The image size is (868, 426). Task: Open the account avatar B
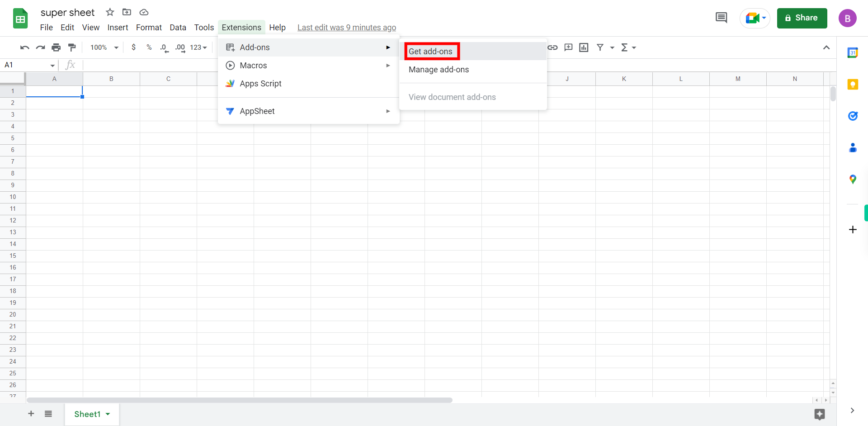click(x=848, y=18)
